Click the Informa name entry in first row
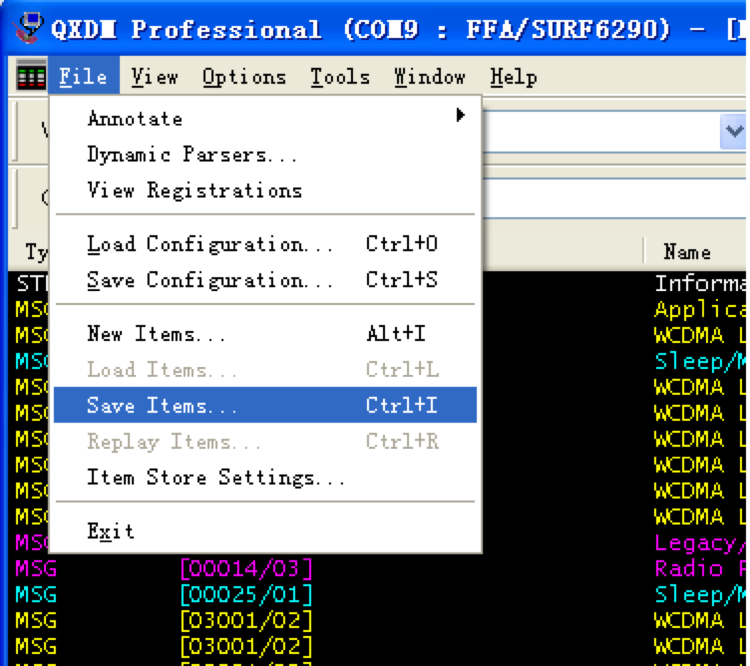The image size is (750, 666). pos(700,283)
